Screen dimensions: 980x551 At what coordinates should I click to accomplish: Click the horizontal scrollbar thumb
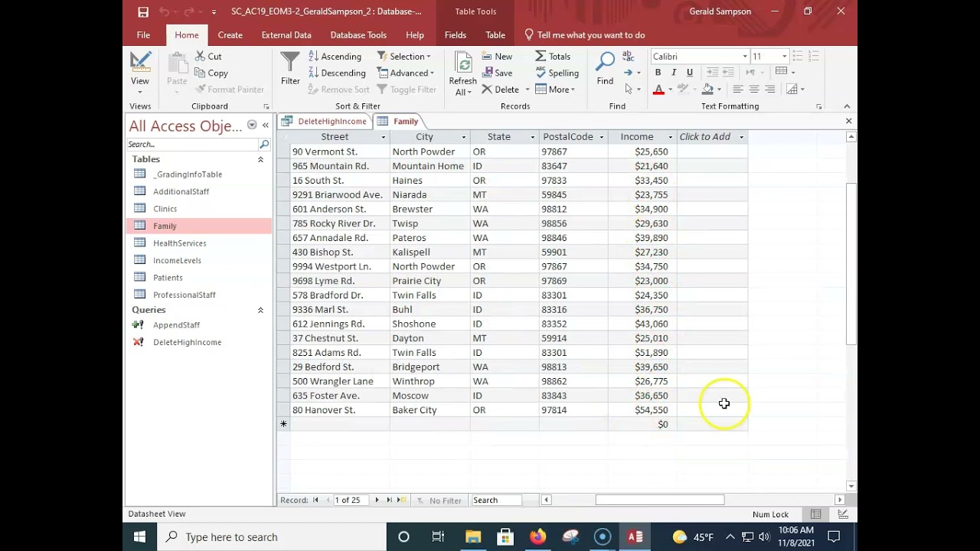(660, 500)
